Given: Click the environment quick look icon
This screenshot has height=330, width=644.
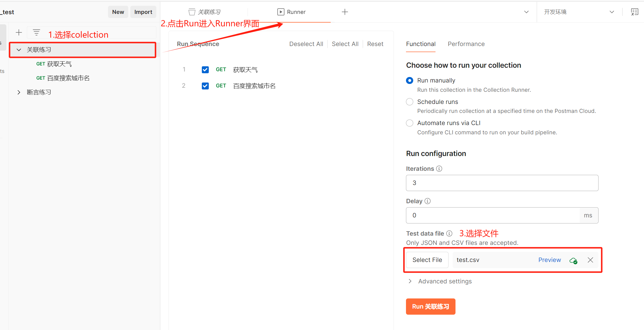Looking at the screenshot, I should click(634, 12).
